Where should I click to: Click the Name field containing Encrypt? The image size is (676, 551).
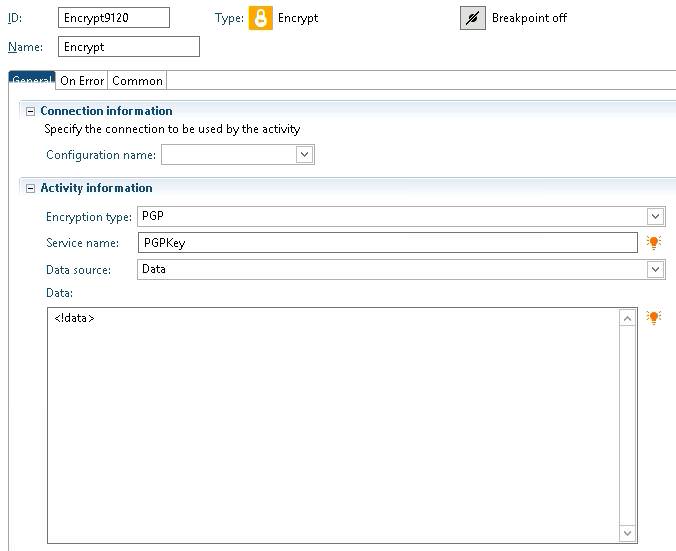pos(129,47)
